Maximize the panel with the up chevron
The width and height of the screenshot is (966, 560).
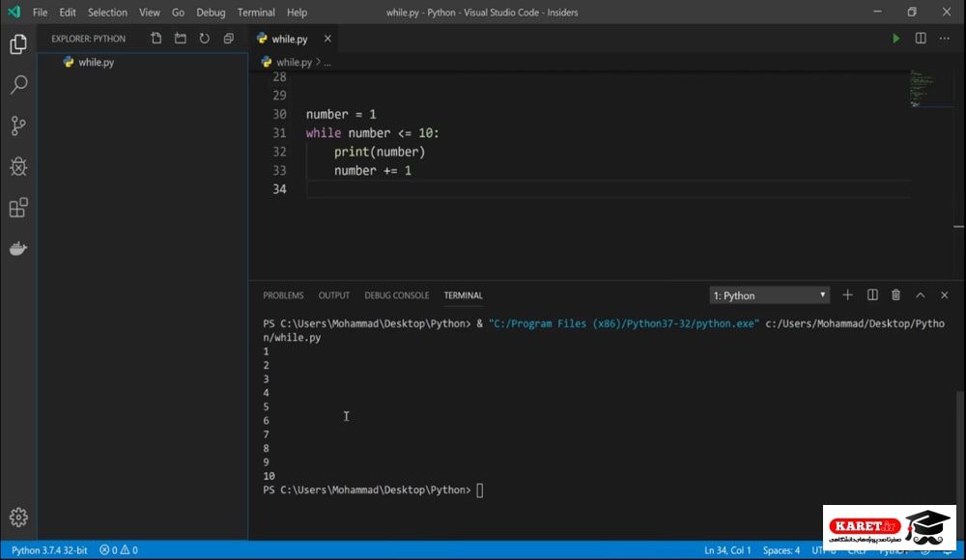tap(920, 295)
